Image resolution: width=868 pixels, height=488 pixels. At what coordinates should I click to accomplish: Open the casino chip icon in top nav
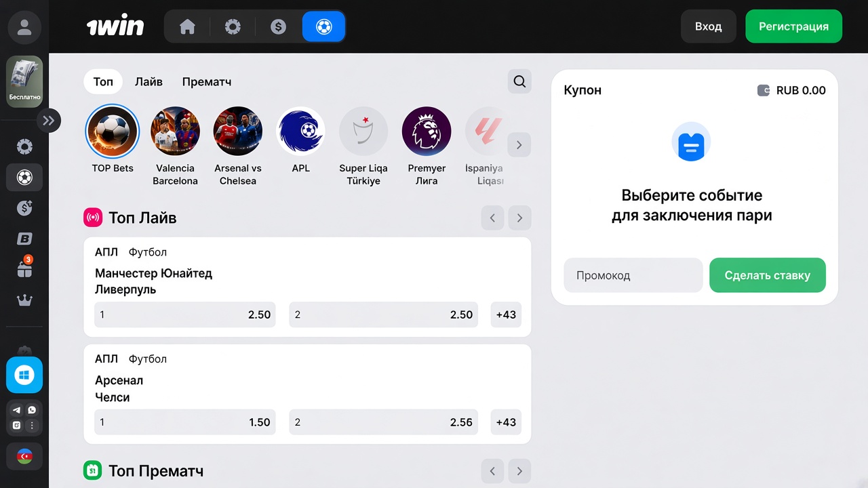(233, 27)
